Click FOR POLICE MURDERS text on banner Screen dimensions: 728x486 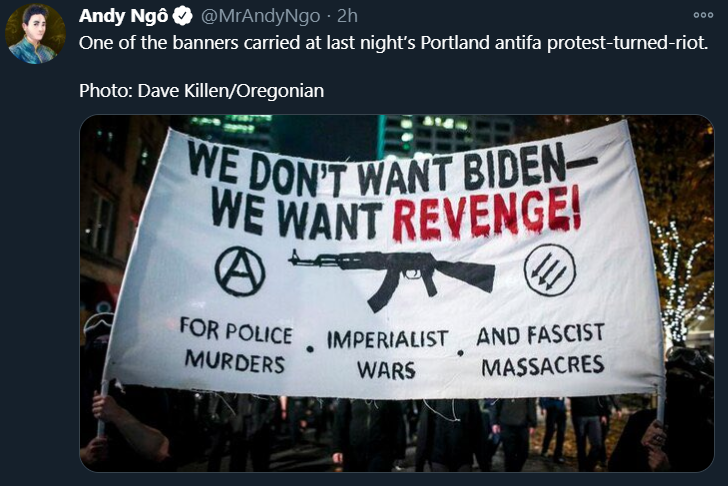point(236,346)
